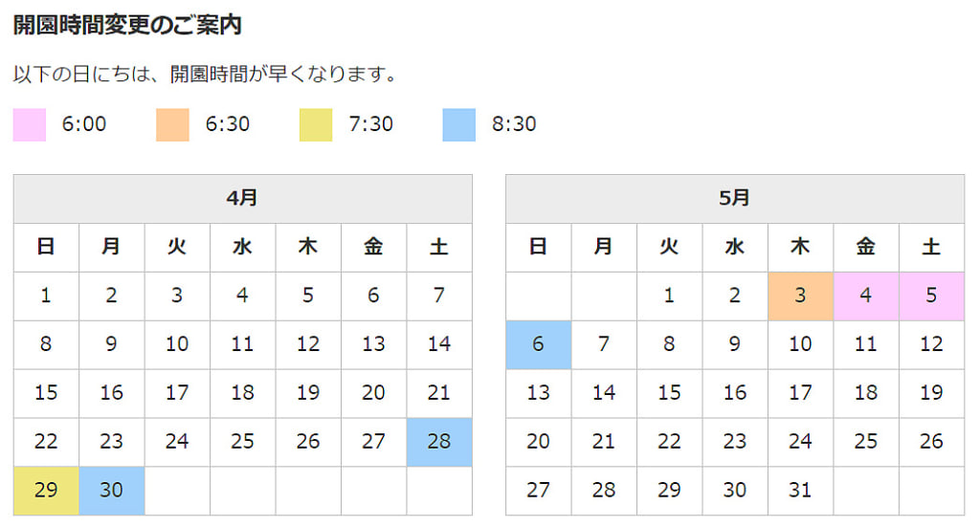Select May 3 orange-highlighted cell
The image size is (980, 527).
(801, 296)
